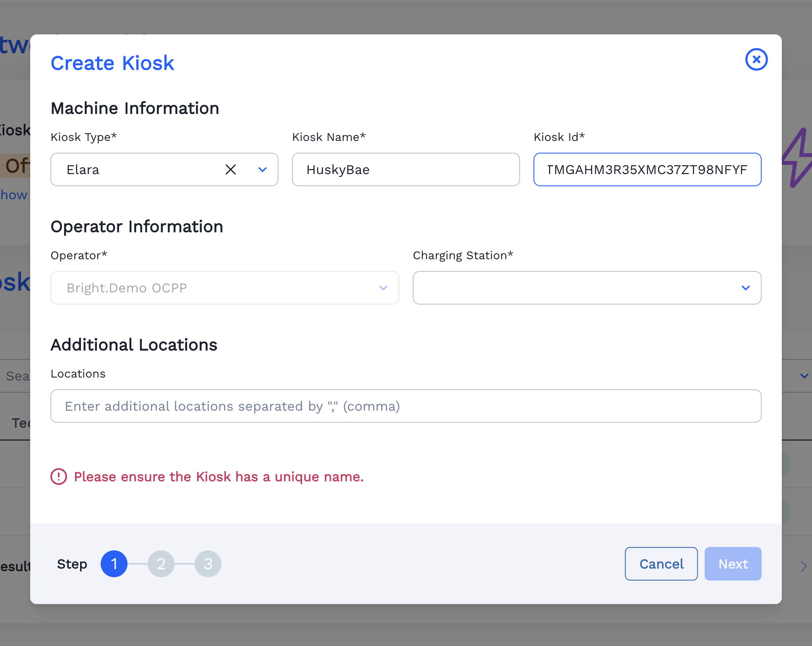The height and width of the screenshot is (646, 812).
Task: Expand the Kiosk Type dropdown arrow
Action: tap(263, 169)
